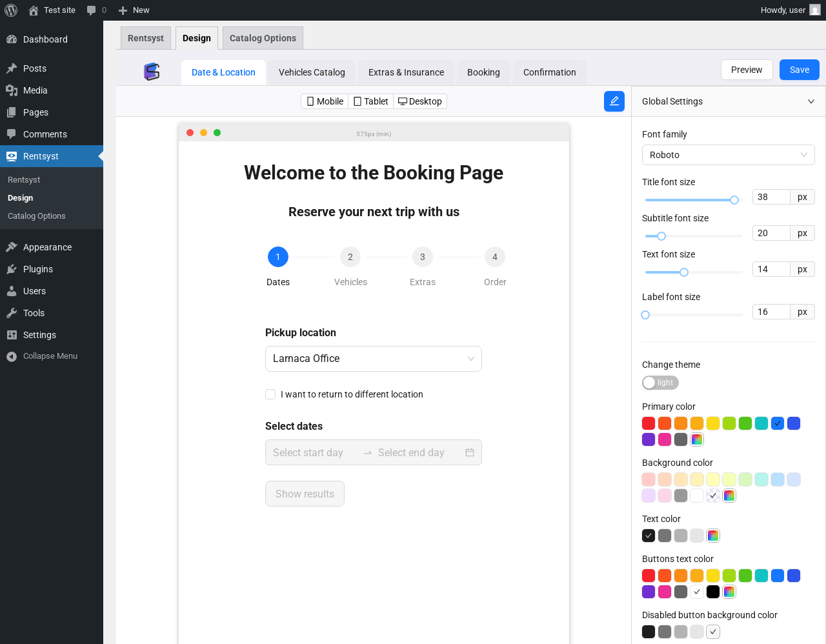Switch to the Vehicles Catalog tab
This screenshot has height=644, width=826.
(x=312, y=72)
